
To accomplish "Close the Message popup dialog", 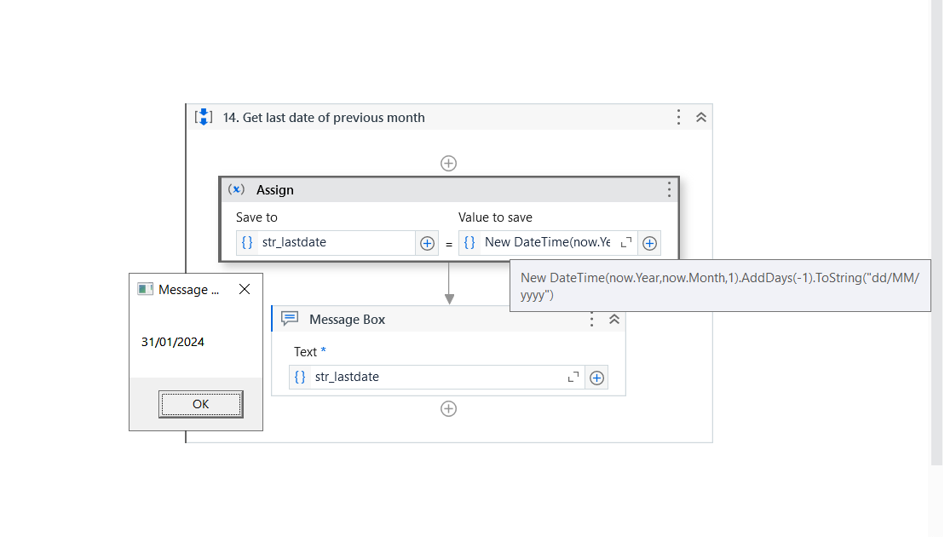I will click(244, 289).
